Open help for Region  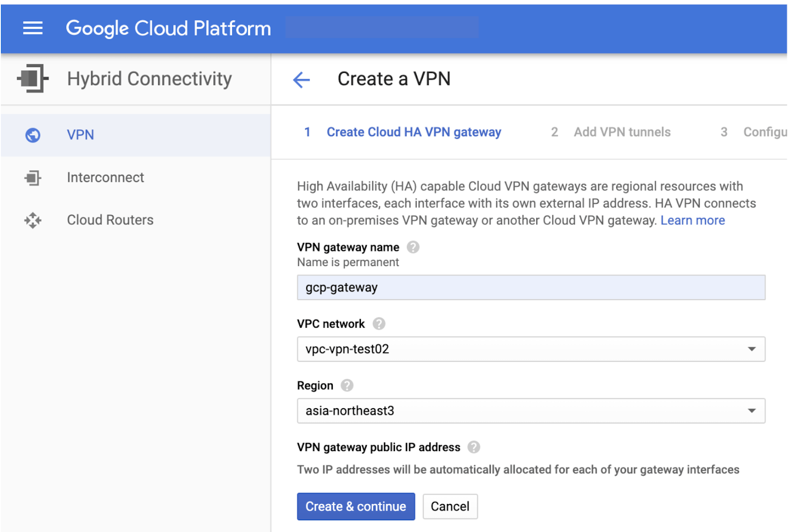[x=346, y=385]
